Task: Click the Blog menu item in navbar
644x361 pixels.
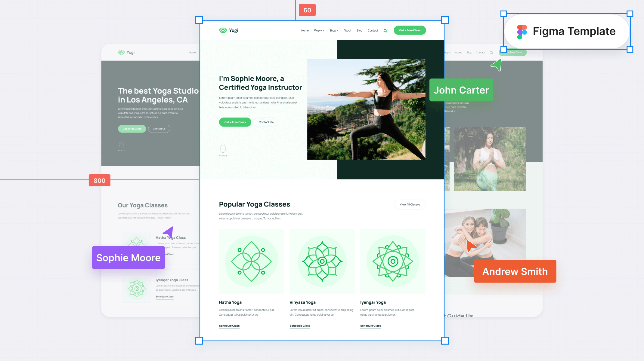Action: tap(360, 30)
